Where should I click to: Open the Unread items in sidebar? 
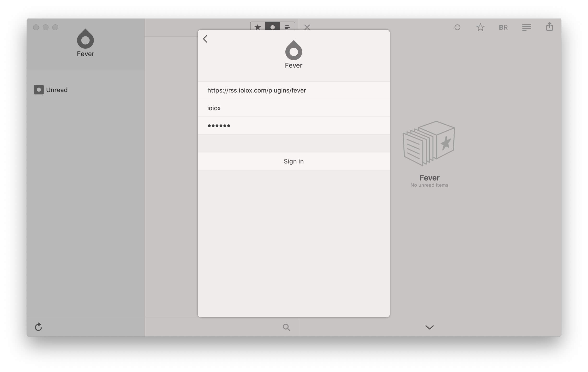(51, 90)
